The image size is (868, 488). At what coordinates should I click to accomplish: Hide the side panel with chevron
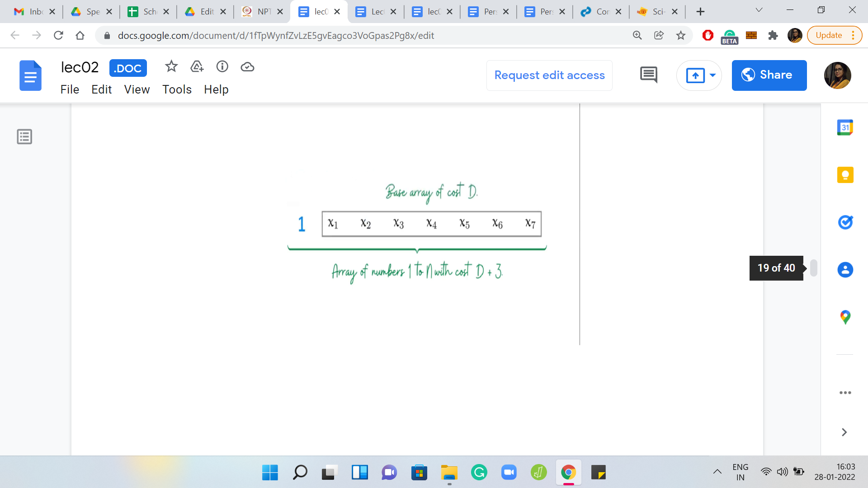click(844, 432)
